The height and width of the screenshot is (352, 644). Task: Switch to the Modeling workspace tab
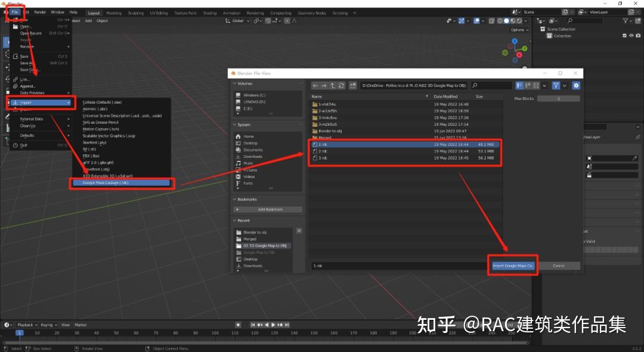point(114,13)
